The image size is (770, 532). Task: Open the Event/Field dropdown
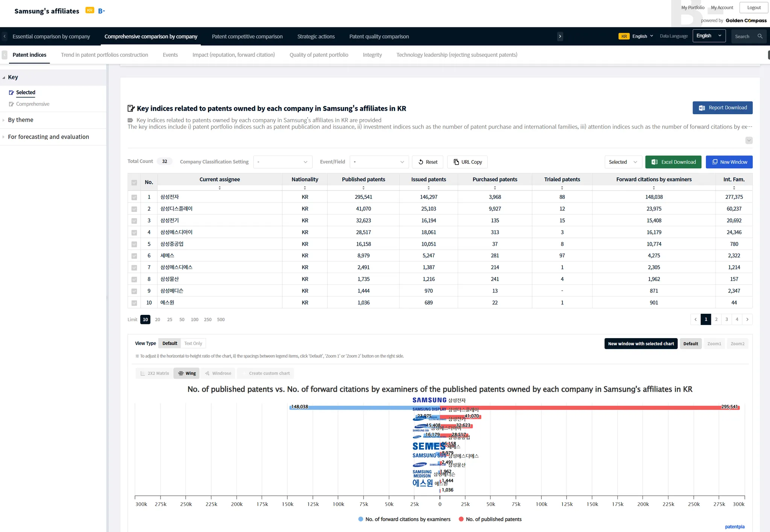pyautogui.click(x=379, y=162)
